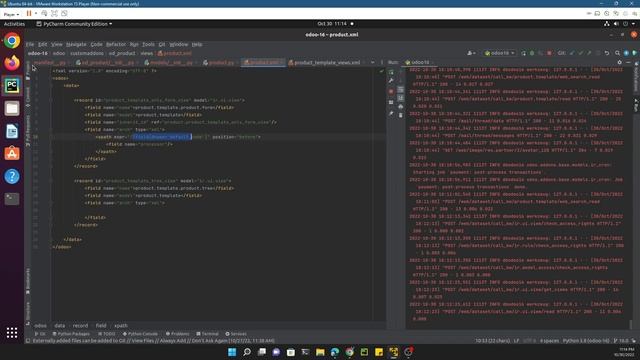Open VMware Player dropdown menu
Image resolution: width=640 pixels, height=360 pixels.
(11, 14)
